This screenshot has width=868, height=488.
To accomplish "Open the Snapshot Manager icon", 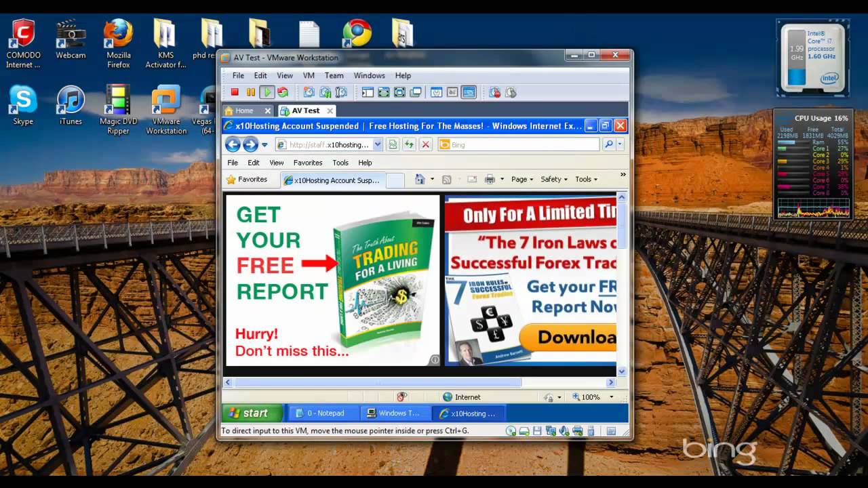I will [x=341, y=92].
